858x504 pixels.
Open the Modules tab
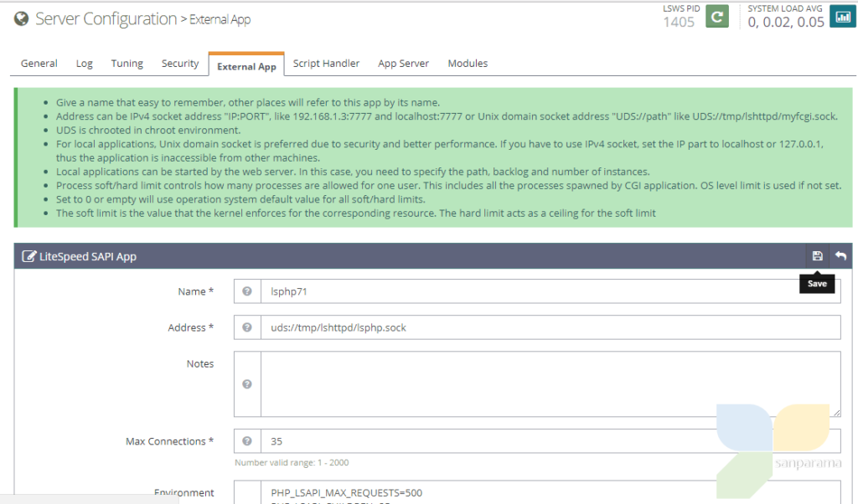click(468, 64)
